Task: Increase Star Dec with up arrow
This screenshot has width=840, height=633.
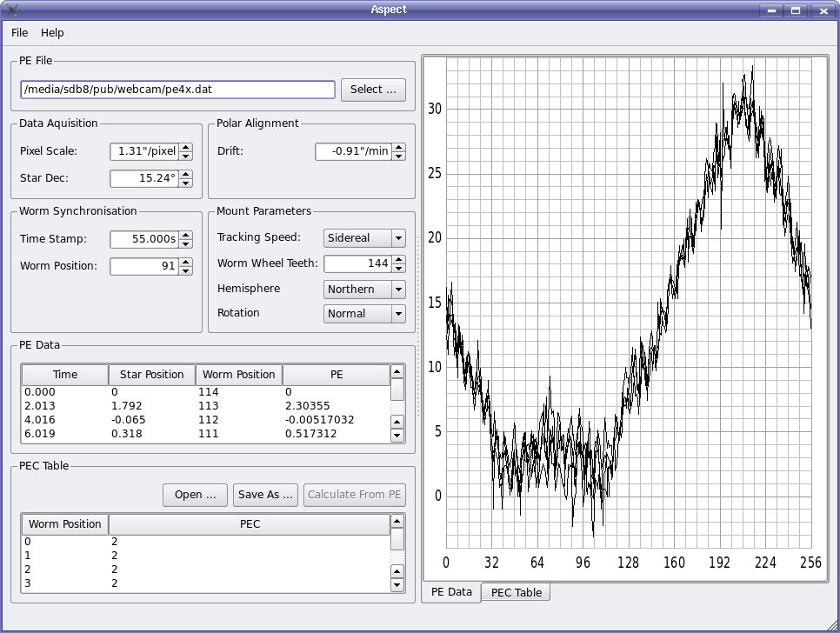Action: (x=186, y=174)
